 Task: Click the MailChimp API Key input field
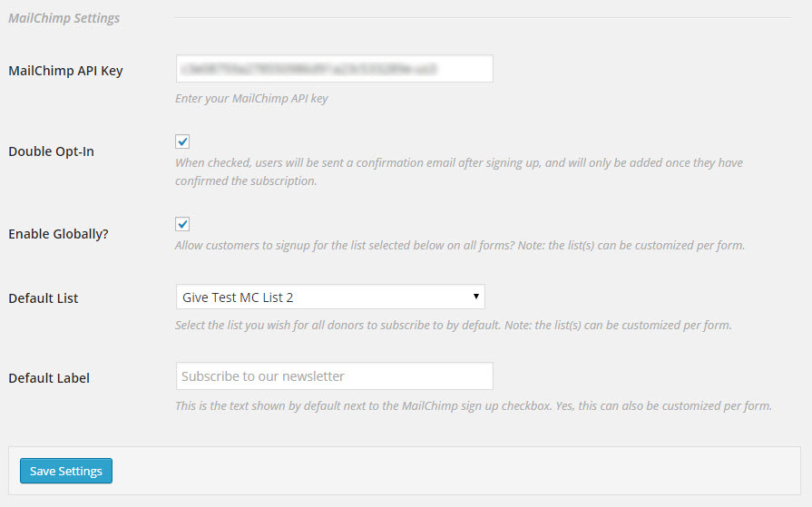point(335,69)
